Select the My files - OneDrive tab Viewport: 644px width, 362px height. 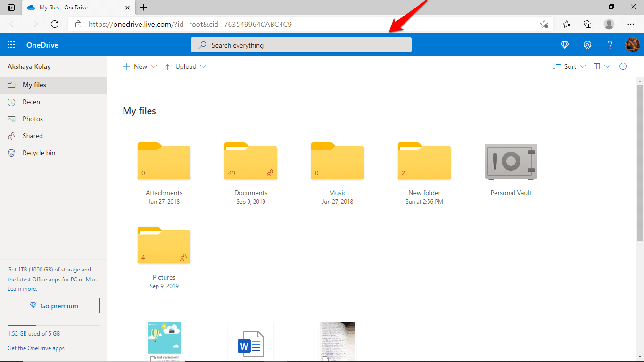point(79,8)
